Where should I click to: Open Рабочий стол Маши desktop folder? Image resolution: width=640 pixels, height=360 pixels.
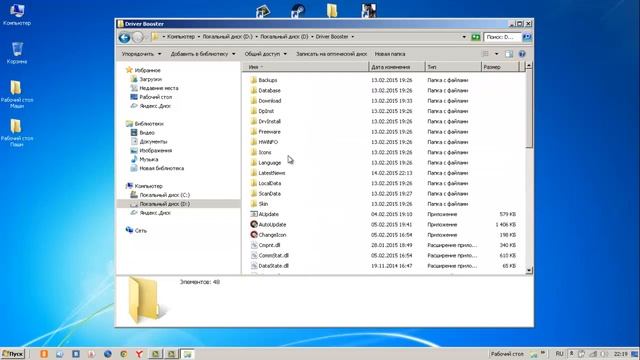pyautogui.click(x=17, y=94)
